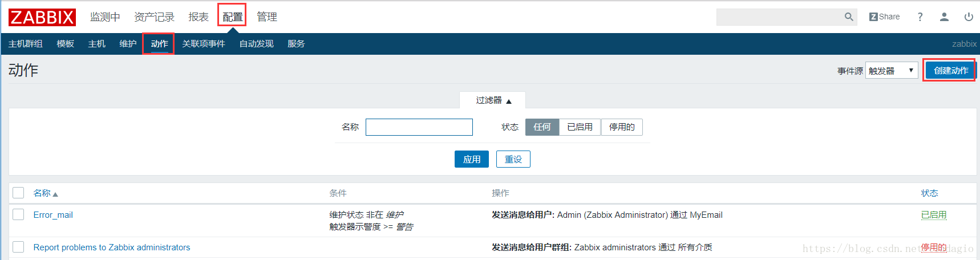Tick the Report problems row checkbox

pos(18,247)
